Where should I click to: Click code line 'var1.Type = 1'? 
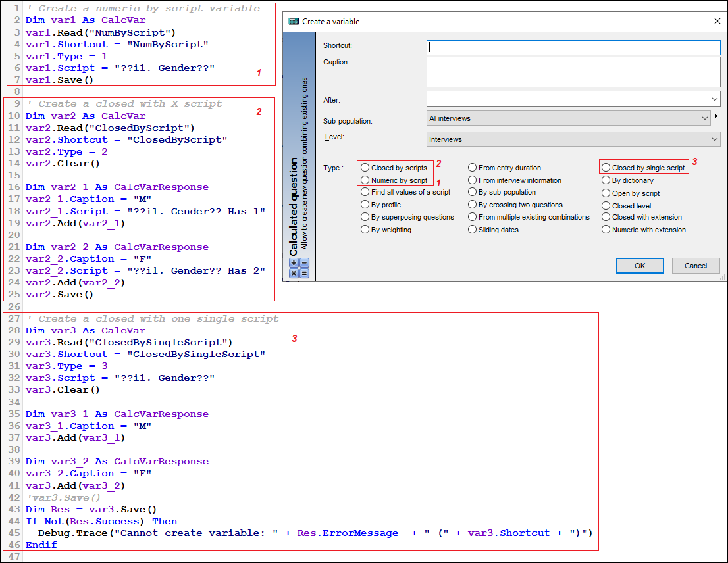coord(66,56)
